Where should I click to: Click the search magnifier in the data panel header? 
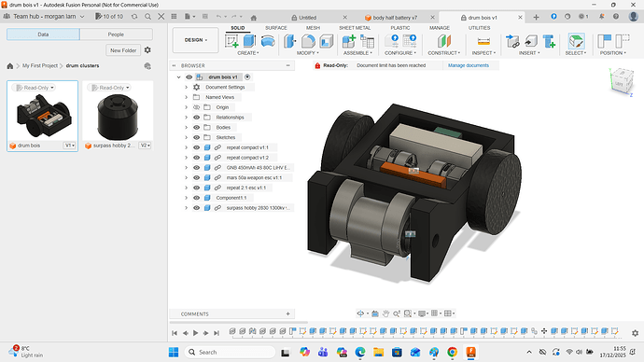[147, 17]
